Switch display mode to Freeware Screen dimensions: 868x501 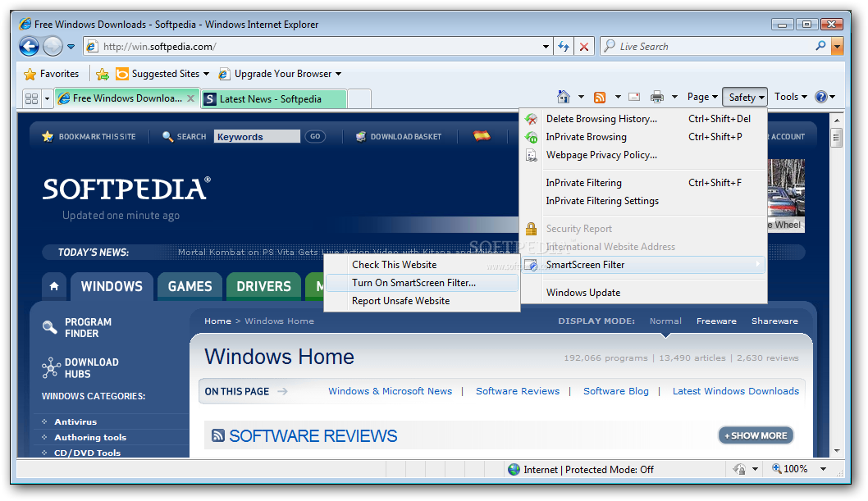[x=716, y=321]
